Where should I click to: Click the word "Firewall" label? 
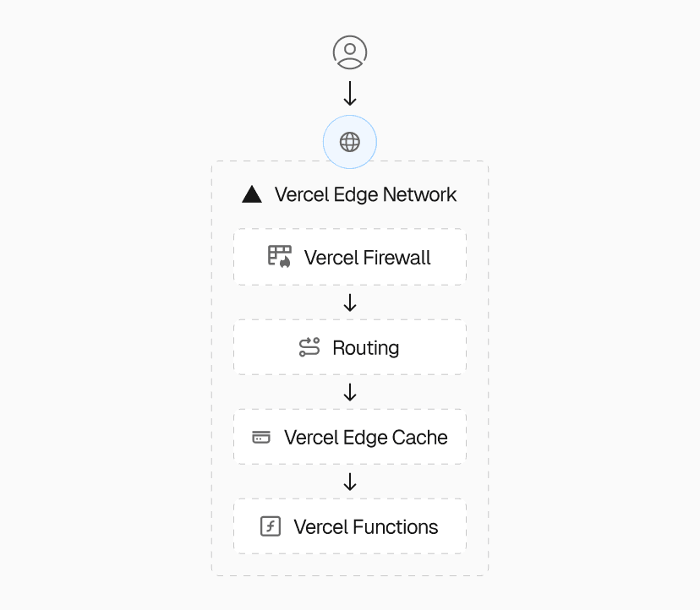(x=397, y=258)
